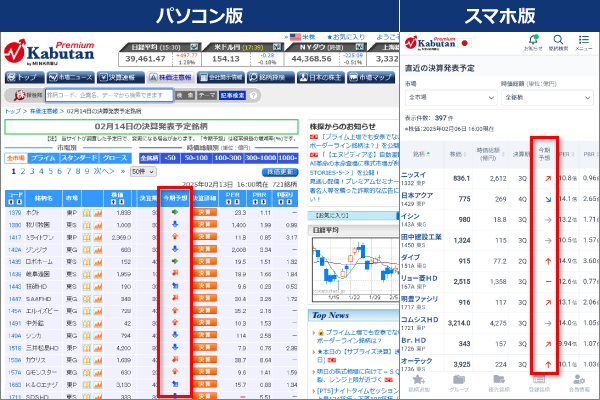Open the 日経平均 candlestick chart thumbnail
The width and height of the screenshot is (600, 400).
click(355, 269)
